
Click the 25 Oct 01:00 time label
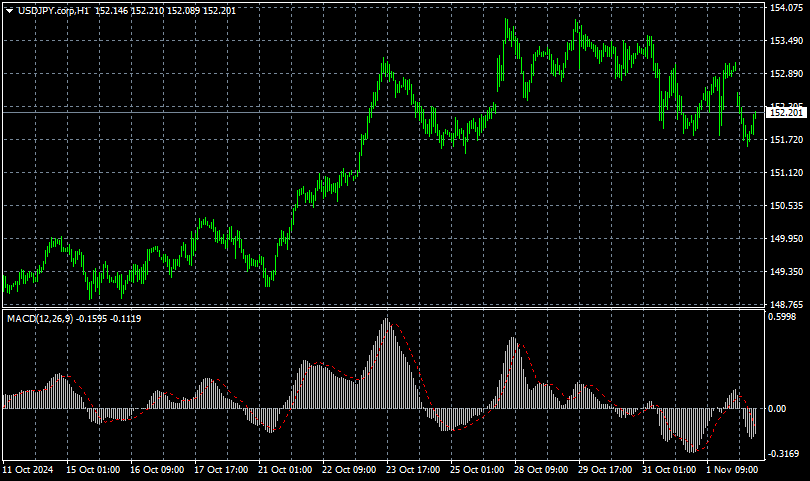click(x=477, y=470)
